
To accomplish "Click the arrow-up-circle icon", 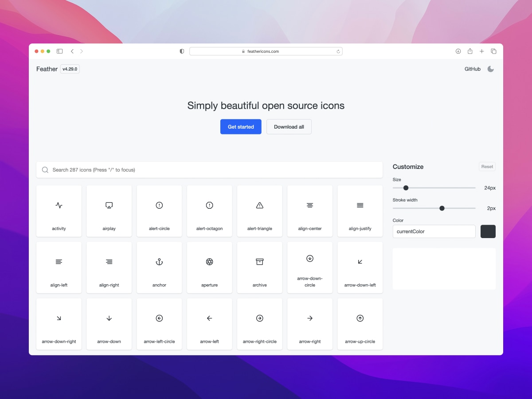I will point(360,324).
